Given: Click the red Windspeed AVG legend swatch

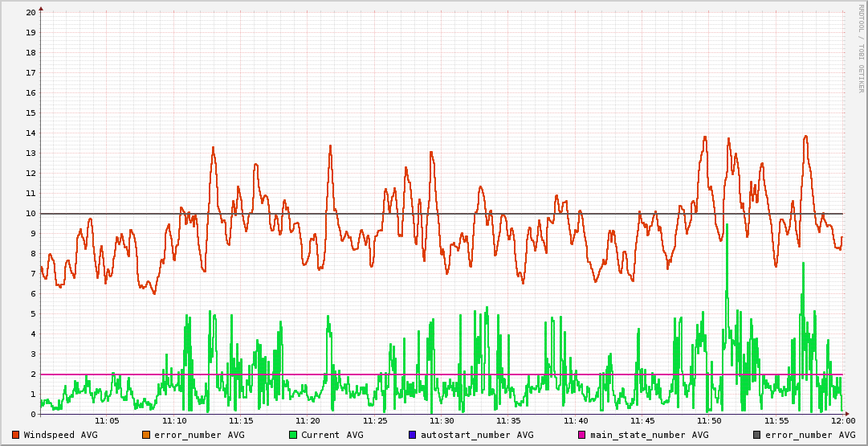Looking at the screenshot, I should (x=16, y=435).
